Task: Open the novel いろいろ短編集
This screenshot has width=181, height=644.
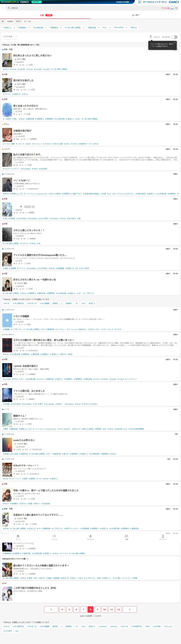Action: [21, 316]
